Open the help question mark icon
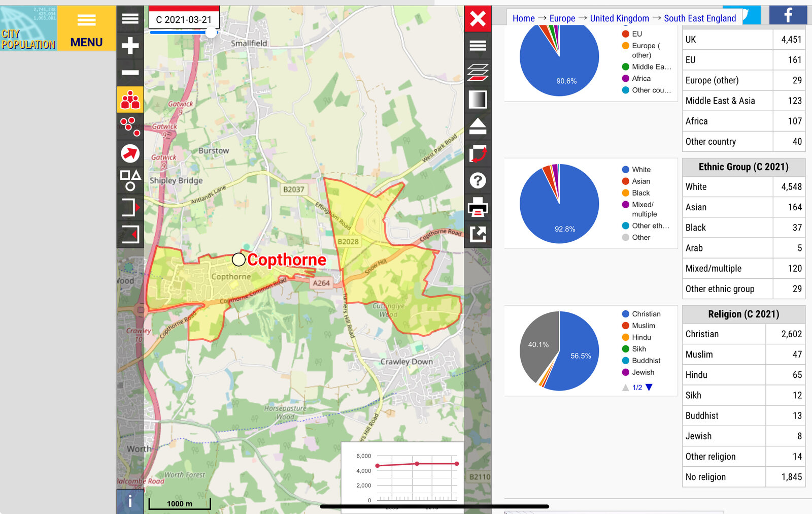The height and width of the screenshot is (514, 812). [478, 180]
